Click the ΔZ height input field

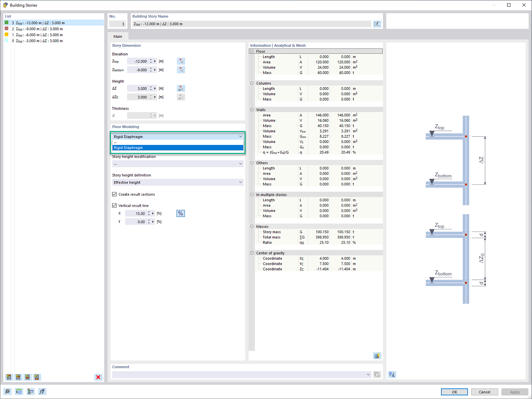138,88
